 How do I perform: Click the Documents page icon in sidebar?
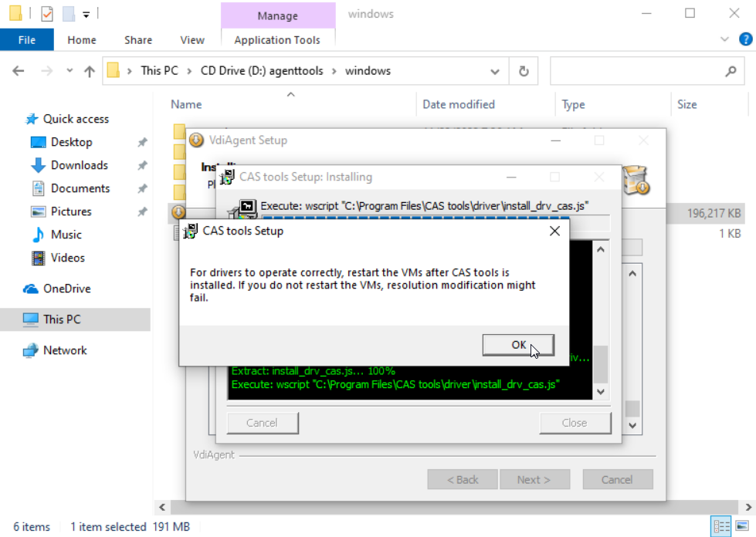[38, 188]
